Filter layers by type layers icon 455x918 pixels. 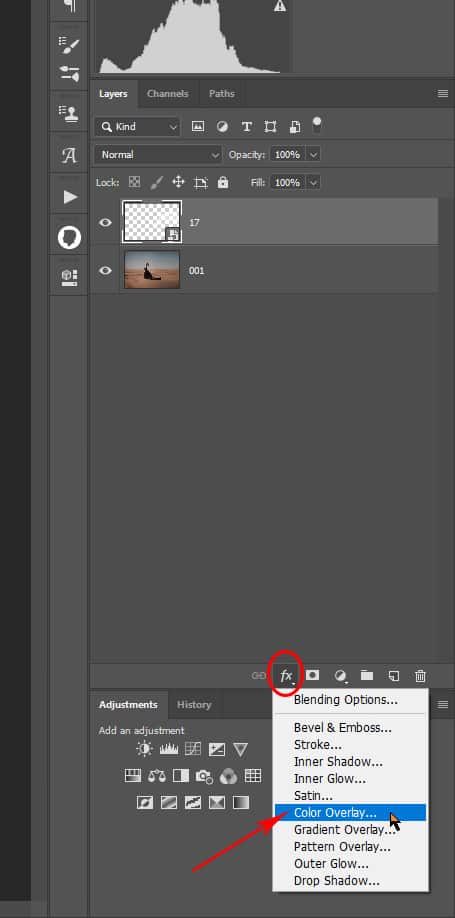click(x=247, y=126)
